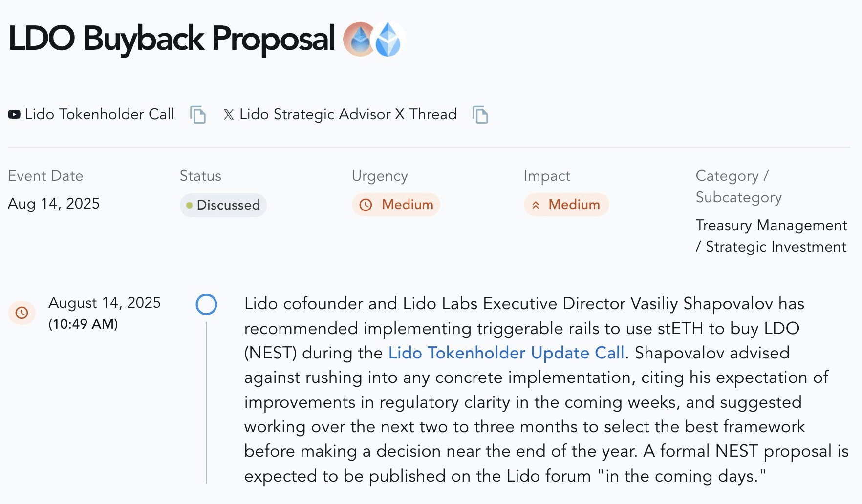Viewport: 862px width, 504px height.
Task: Click the Discussed status badge
Action: click(x=223, y=205)
